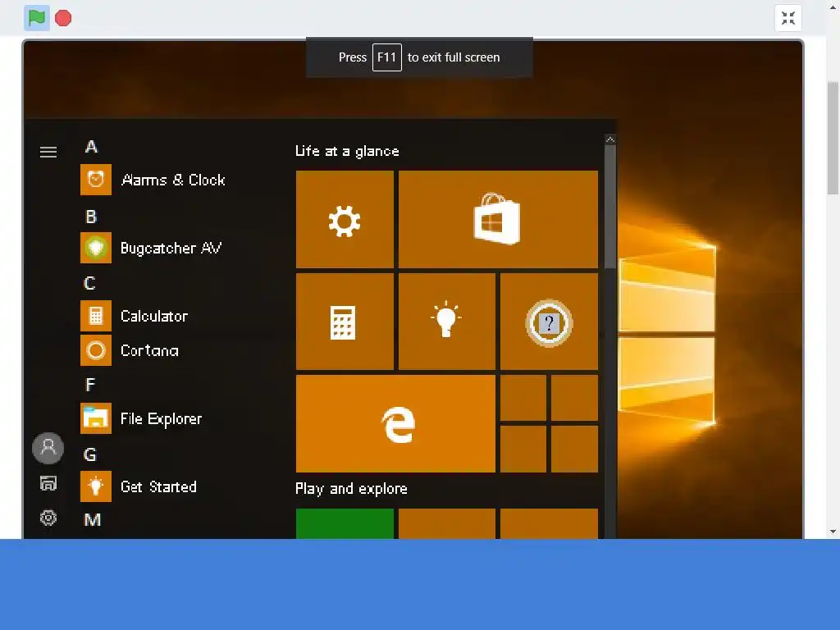Open the lightbulb tips tile
Screen dimensions: 840x630
tap(447, 322)
